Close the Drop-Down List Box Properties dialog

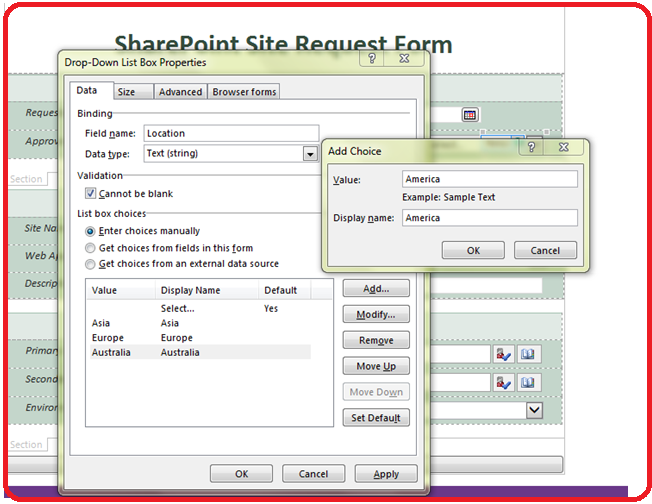[404, 58]
